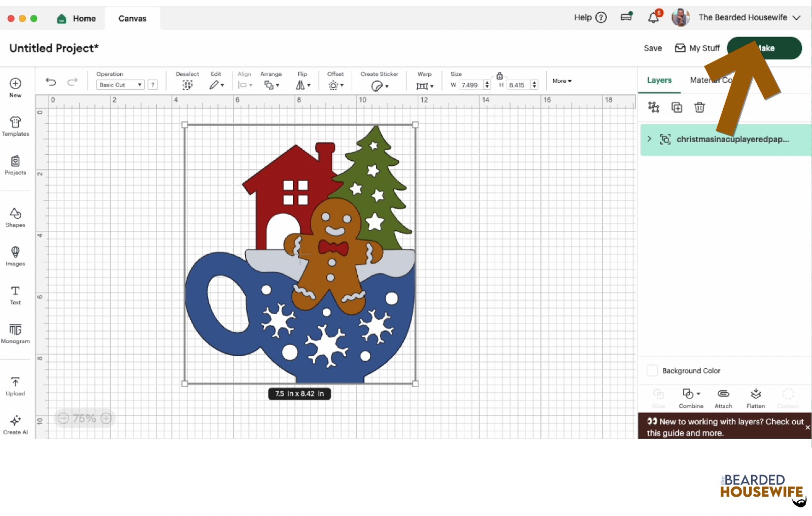Expand the christmasinacup layer group
This screenshot has width=812, height=516.
click(649, 139)
